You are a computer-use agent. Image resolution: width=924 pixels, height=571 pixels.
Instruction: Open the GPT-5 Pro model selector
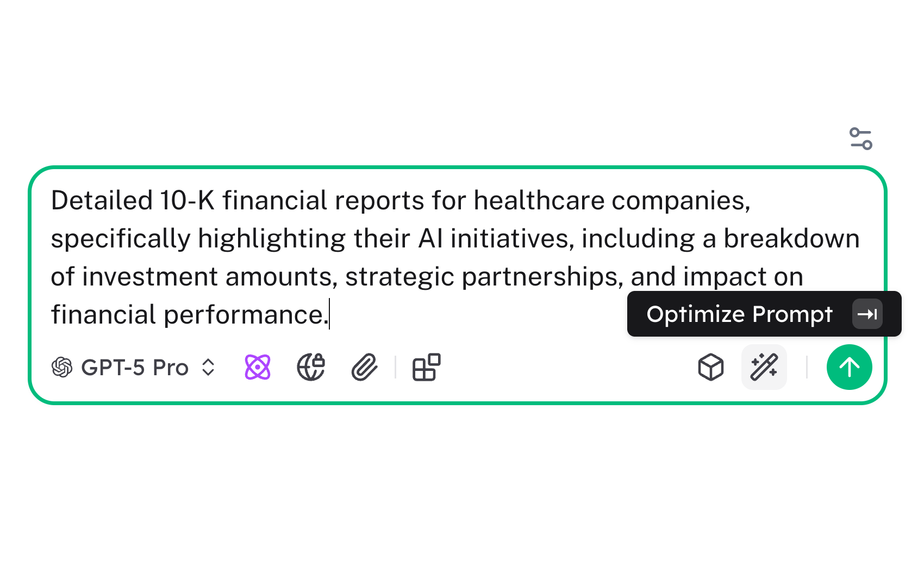(x=134, y=368)
